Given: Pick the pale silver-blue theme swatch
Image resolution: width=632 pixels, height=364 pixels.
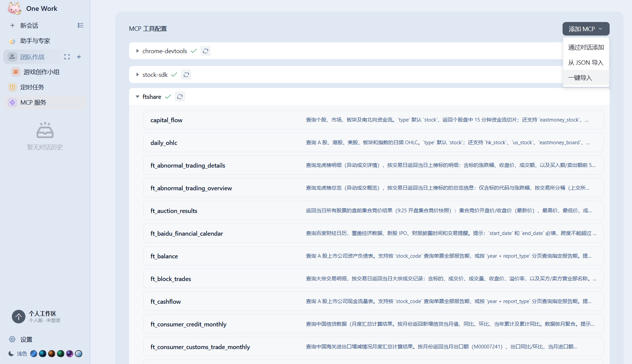Looking at the screenshot, I should (x=79, y=354).
